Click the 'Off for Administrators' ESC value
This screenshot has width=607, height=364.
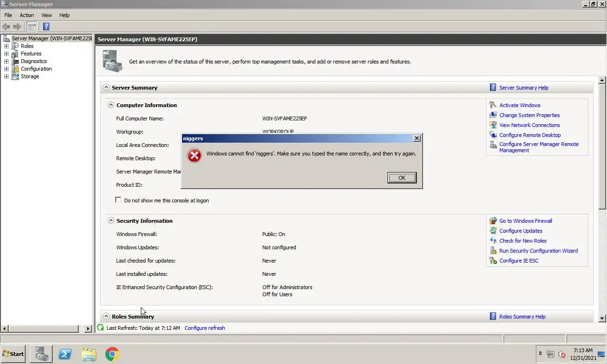click(287, 287)
